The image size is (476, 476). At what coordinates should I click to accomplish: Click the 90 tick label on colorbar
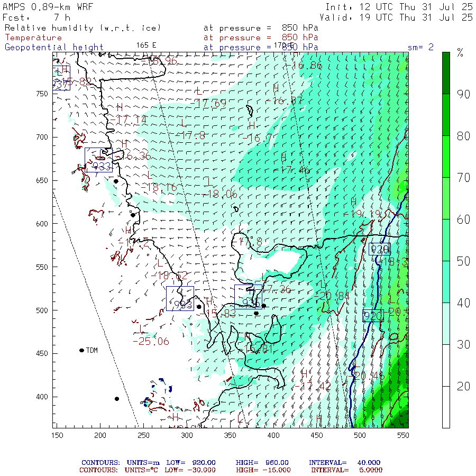463,95
